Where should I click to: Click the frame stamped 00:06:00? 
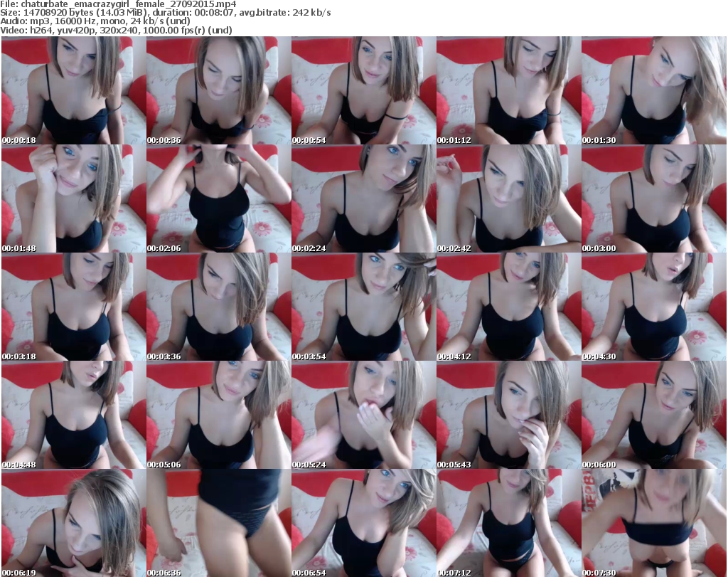pyautogui.click(x=654, y=415)
